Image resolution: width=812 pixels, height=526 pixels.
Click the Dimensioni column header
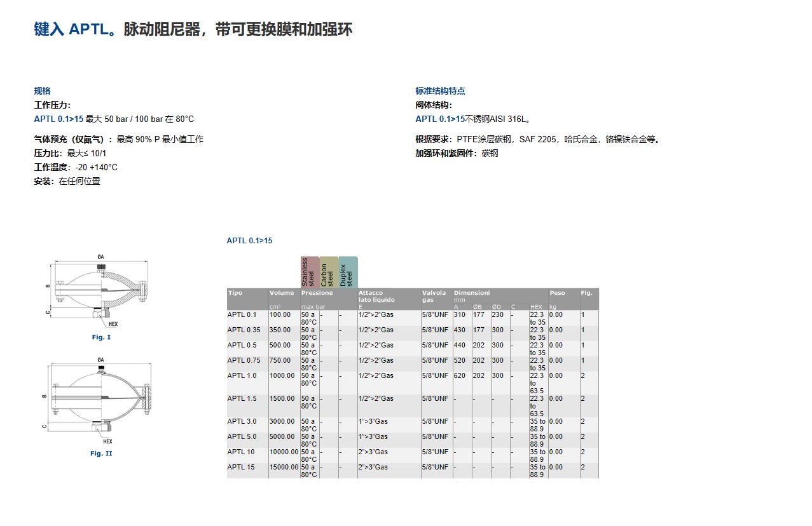[472, 293]
